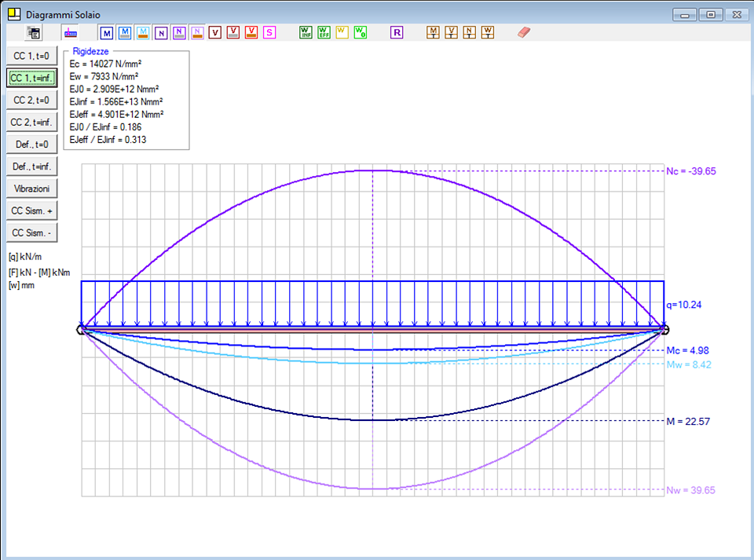Show the W EFF deflection diagram
The height and width of the screenshot is (560, 754).
coord(324,32)
